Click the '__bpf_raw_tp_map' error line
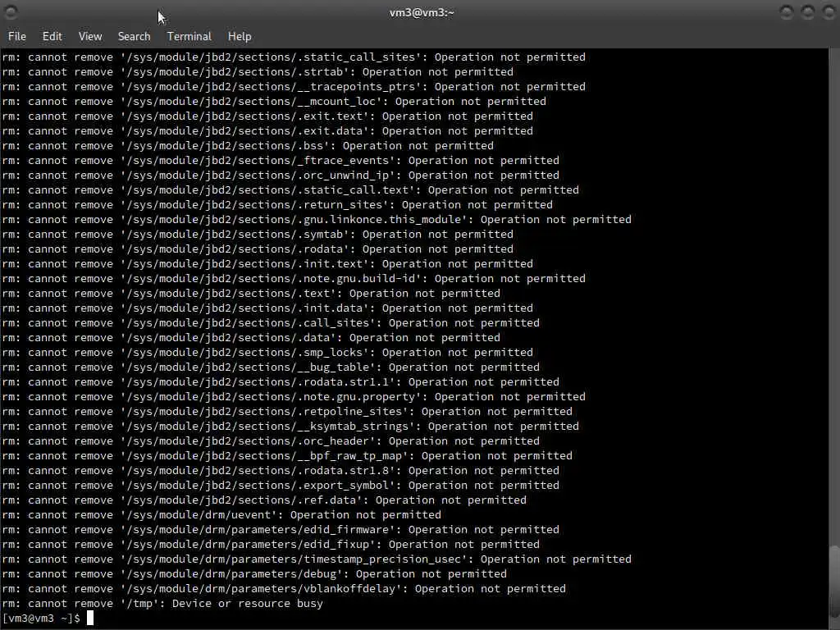This screenshot has width=840, height=630. pyautogui.click(x=287, y=455)
